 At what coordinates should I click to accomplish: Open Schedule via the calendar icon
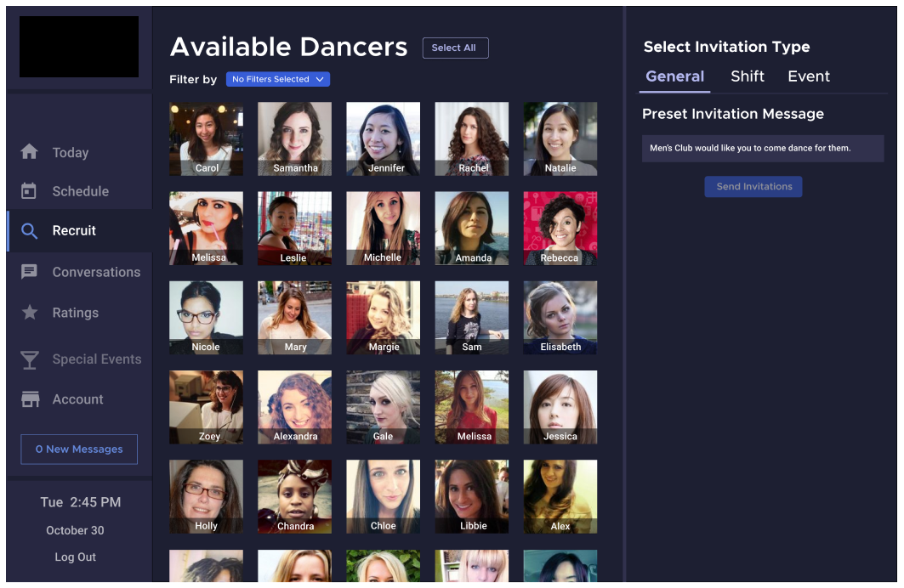tap(30, 191)
